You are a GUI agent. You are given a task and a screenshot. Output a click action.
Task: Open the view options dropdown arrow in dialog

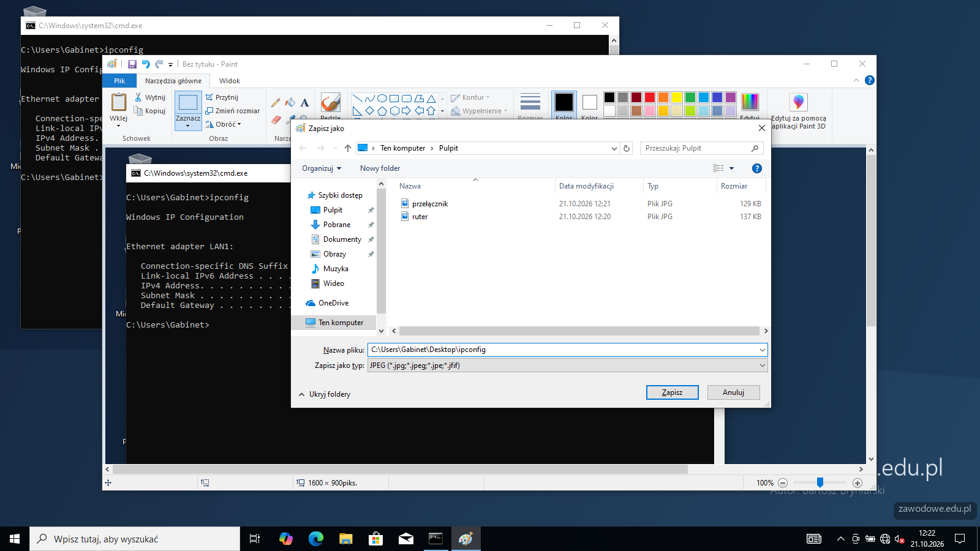click(731, 168)
